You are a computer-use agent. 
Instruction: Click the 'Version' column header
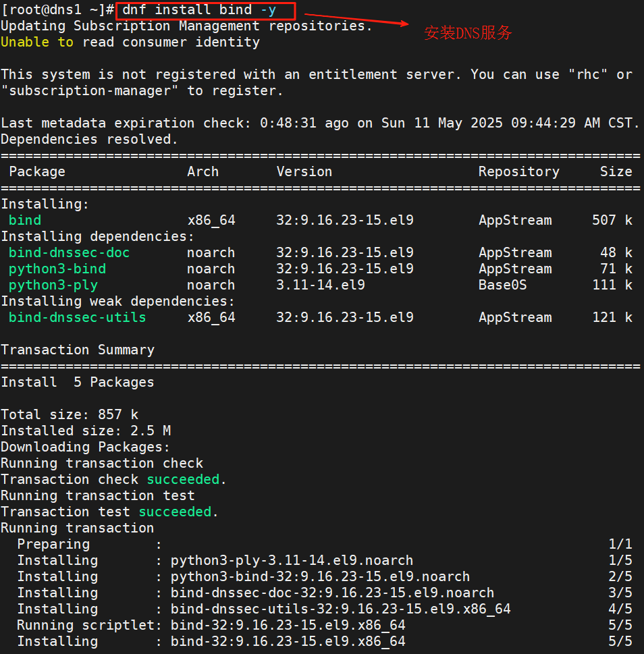(x=304, y=172)
